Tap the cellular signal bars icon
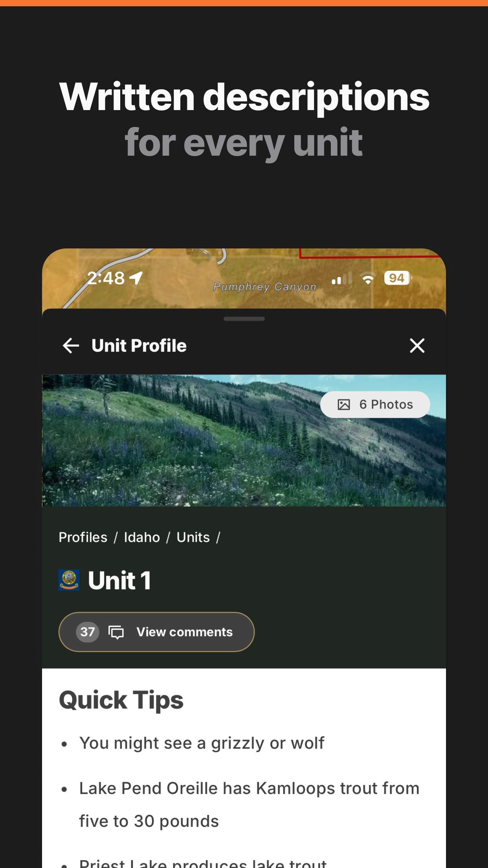This screenshot has width=488, height=868. (341, 278)
